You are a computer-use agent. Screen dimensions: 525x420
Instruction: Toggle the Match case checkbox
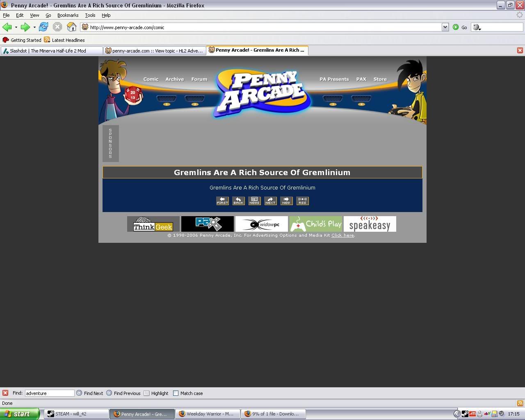[x=176, y=393]
